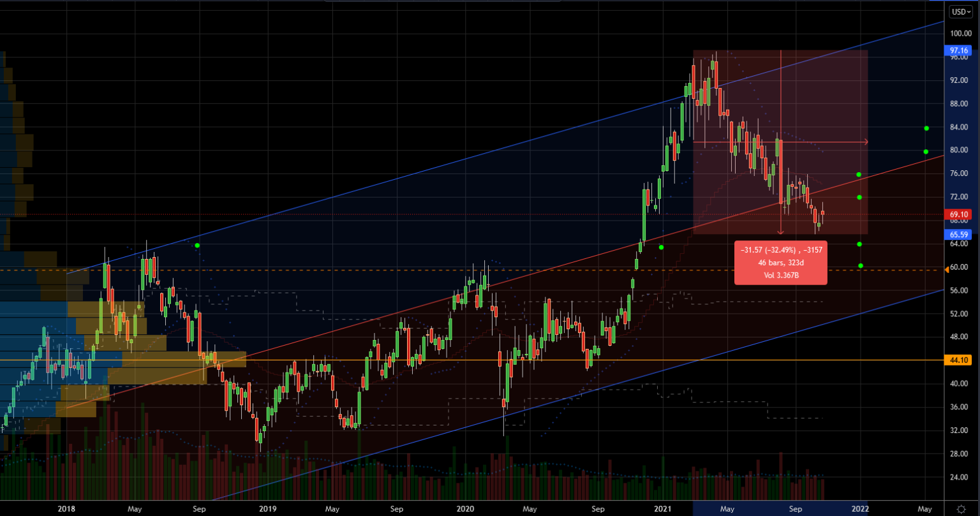The height and width of the screenshot is (516, 980).
Task: Open the USD currency dropdown
Action: (958, 11)
